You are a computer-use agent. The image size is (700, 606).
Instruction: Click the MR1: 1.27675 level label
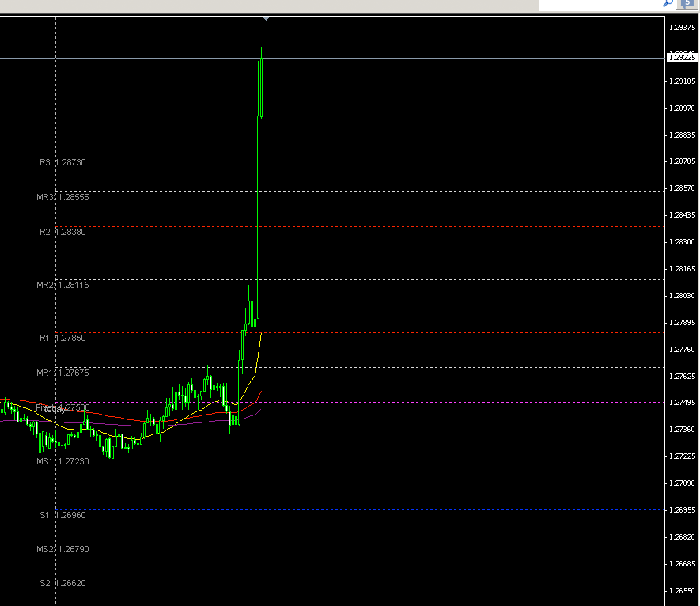pyautogui.click(x=63, y=373)
